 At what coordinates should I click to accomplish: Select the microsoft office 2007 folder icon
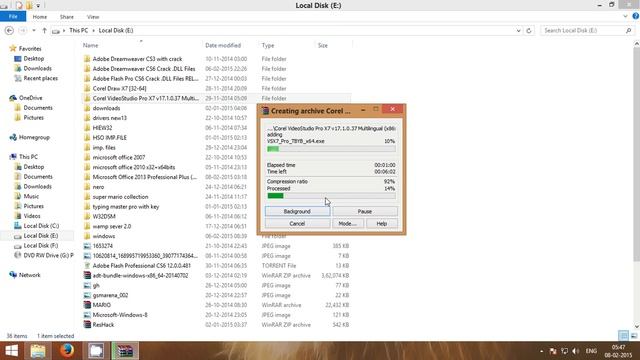pyautogui.click(x=87, y=157)
